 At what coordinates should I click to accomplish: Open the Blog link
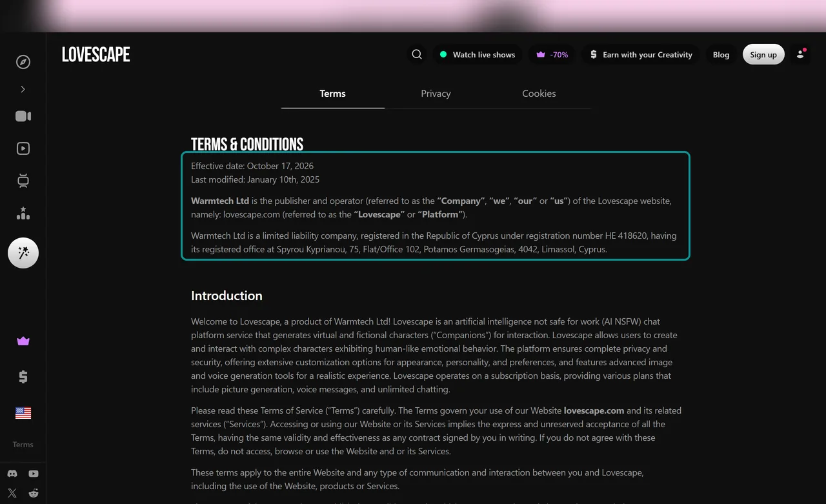(721, 55)
